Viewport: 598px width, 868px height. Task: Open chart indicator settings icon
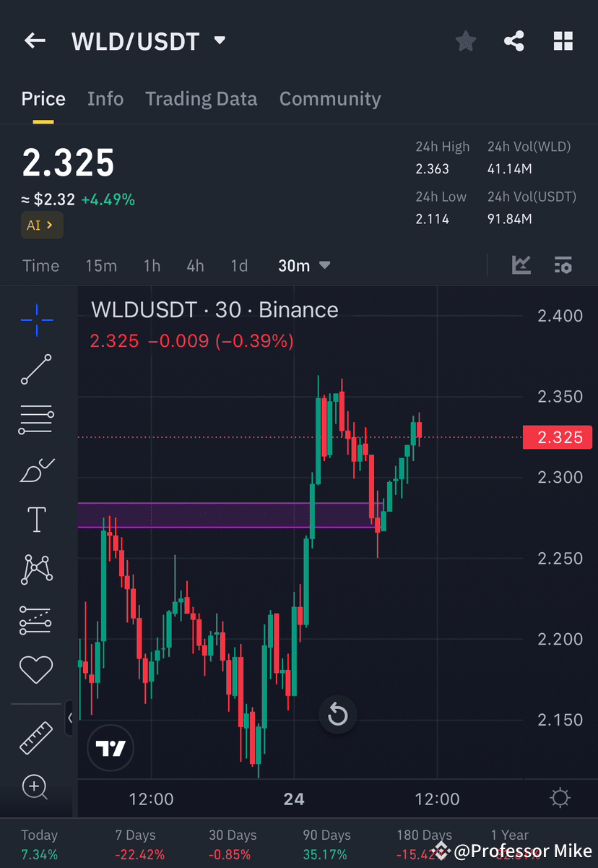click(563, 265)
